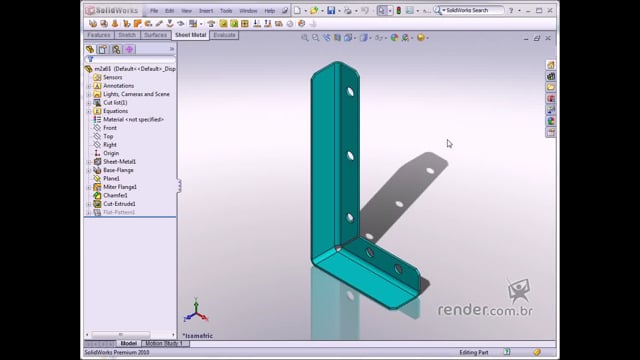Select the Forming Tool icon
The image size is (640, 360).
211,24
